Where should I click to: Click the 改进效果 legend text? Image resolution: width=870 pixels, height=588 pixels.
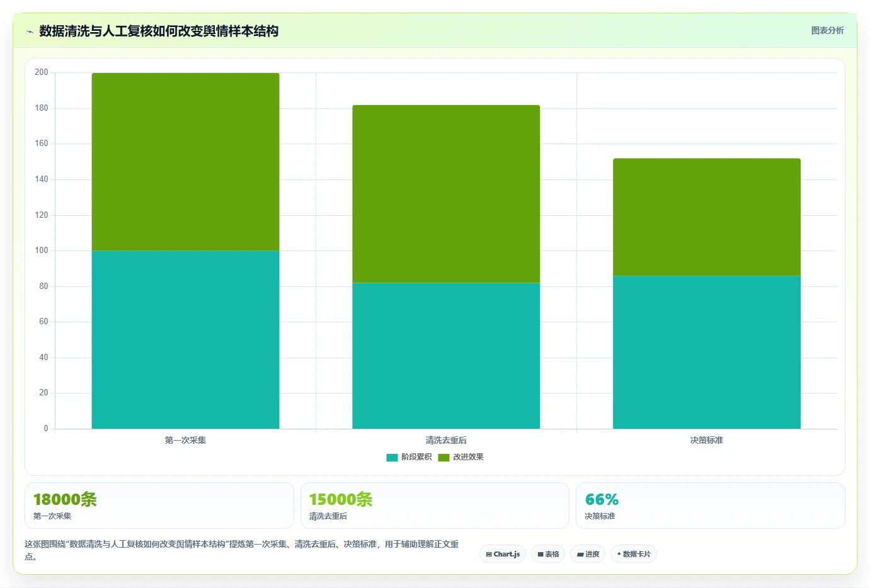tap(468, 457)
